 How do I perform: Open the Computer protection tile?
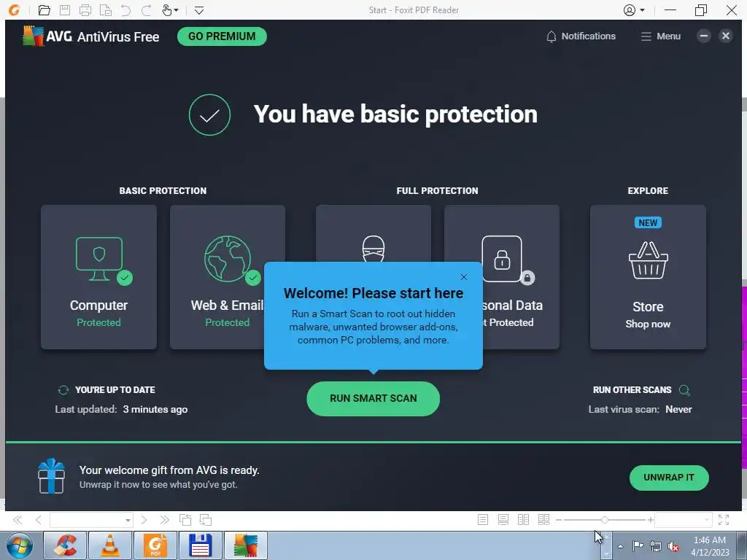[x=98, y=277]
